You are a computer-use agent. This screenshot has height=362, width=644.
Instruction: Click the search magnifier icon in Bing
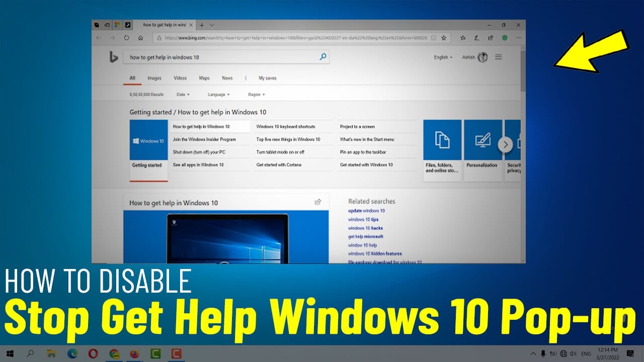tap(323, 57)
